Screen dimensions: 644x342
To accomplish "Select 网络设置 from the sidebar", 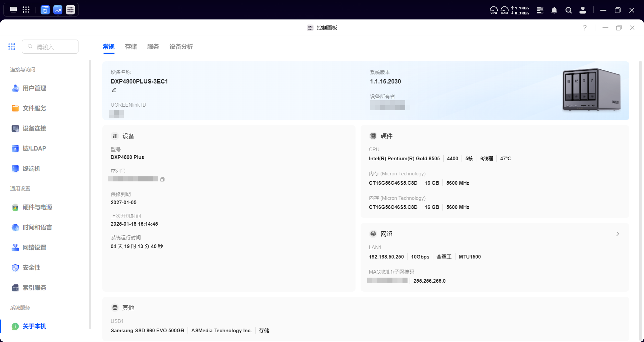I will tap(34, 247).
